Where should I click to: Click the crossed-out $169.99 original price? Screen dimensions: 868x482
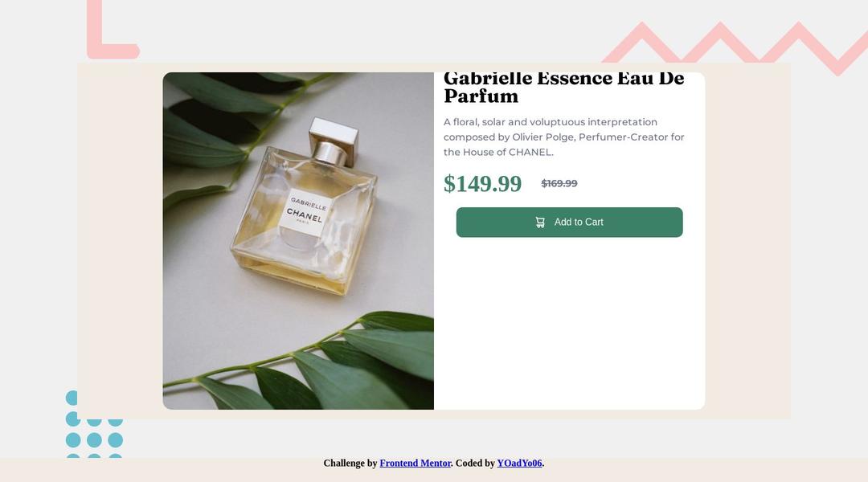coord(559,183)
